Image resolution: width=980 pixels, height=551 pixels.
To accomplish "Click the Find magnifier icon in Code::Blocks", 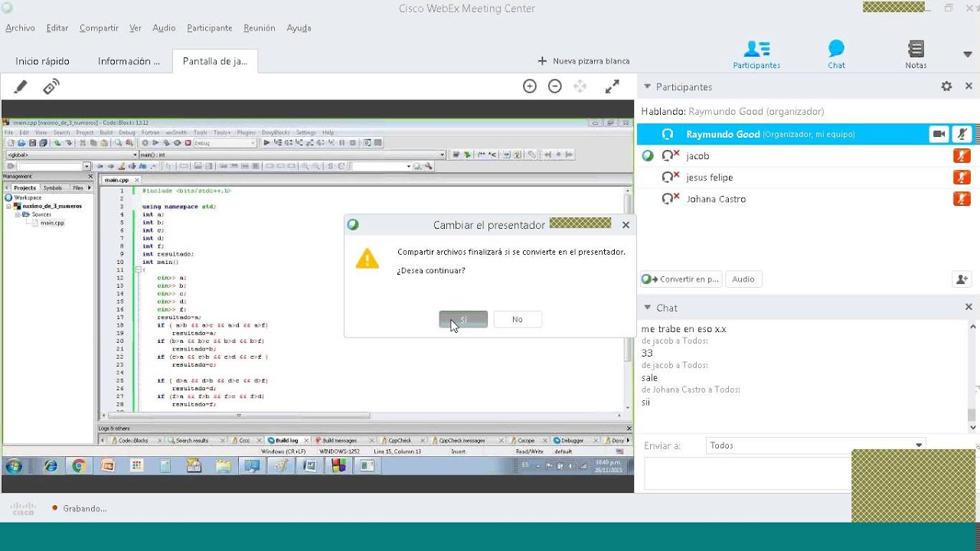I will coord(119,143).
